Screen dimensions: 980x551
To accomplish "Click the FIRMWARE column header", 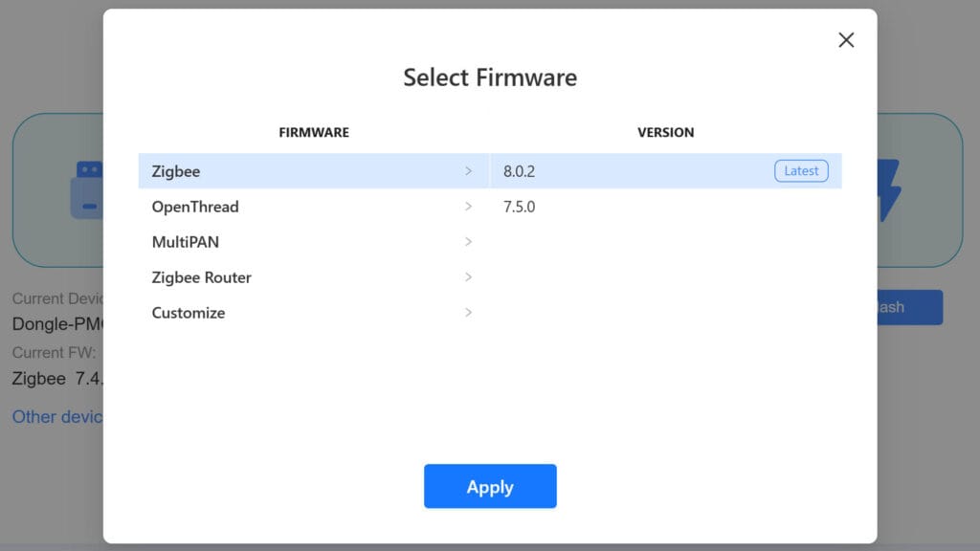I will click(x=314, y=132).
